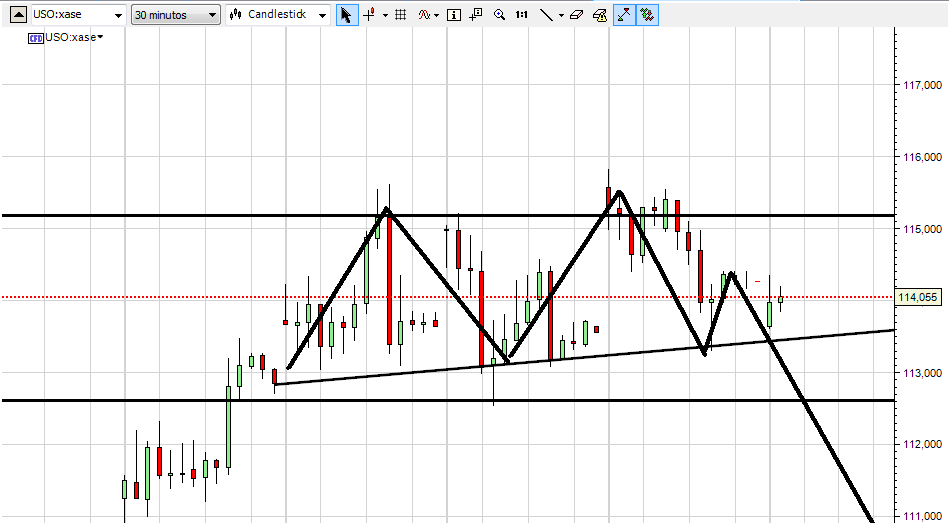
Task: Toggle the diagonal arrows auto-scale icon
Action: [x=624, y=15]
